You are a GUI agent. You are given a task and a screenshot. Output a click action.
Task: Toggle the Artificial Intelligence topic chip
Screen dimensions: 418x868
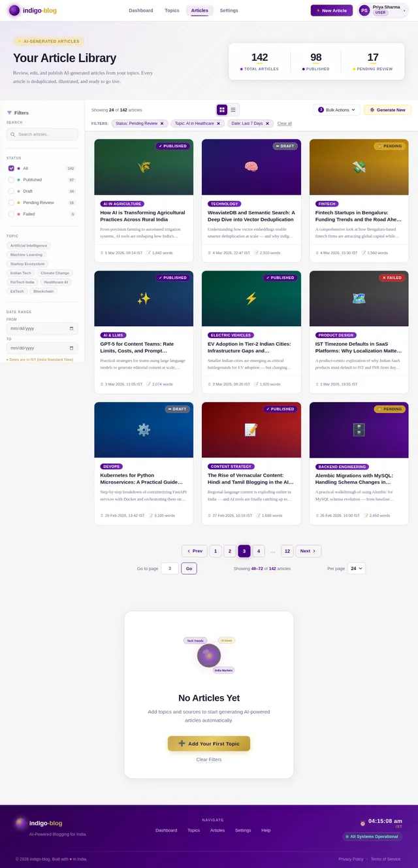(x=29, y=246)
